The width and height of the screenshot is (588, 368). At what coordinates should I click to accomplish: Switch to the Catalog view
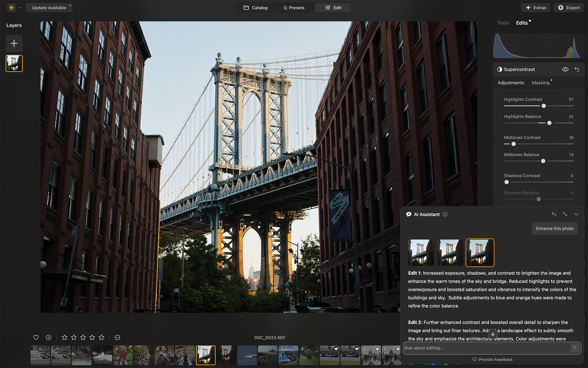click(x=255, y=7)
